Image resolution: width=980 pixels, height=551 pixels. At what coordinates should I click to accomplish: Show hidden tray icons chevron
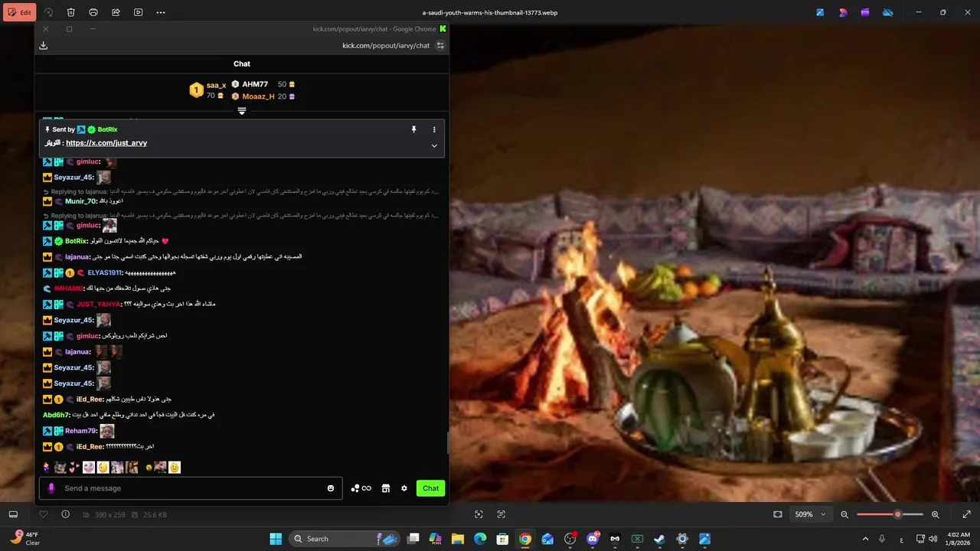866,539
